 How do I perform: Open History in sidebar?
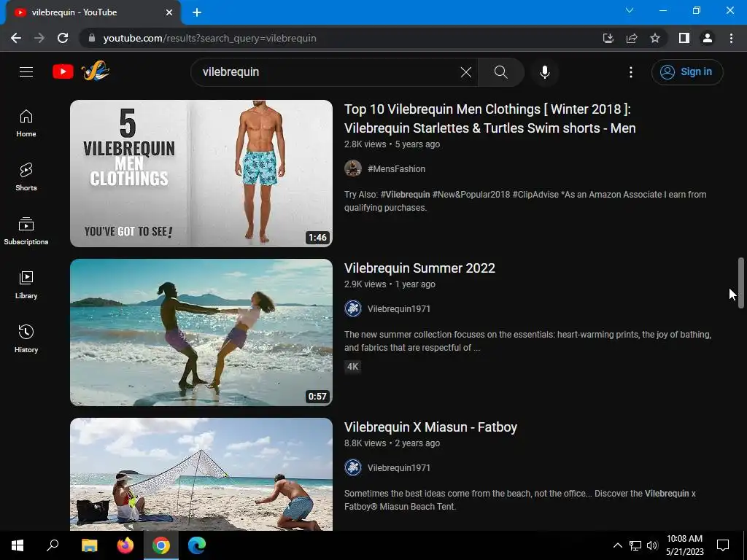click(x=26, y=338)
